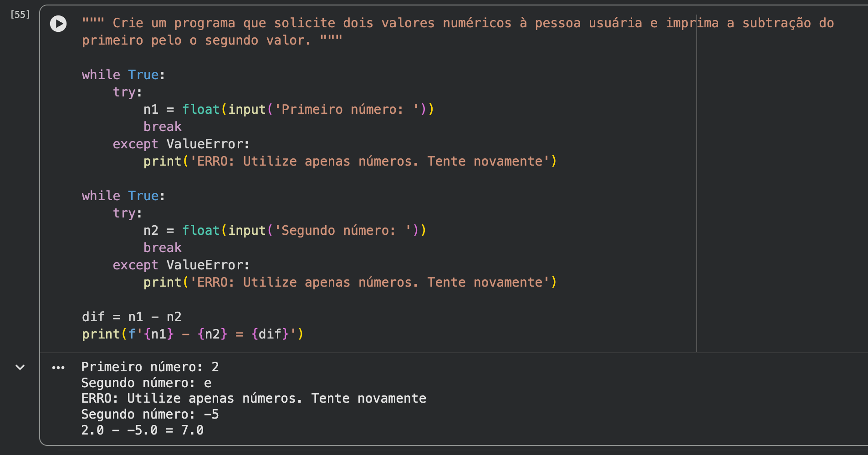
Task: Click the second 'try:' statement
Action: 128,213
